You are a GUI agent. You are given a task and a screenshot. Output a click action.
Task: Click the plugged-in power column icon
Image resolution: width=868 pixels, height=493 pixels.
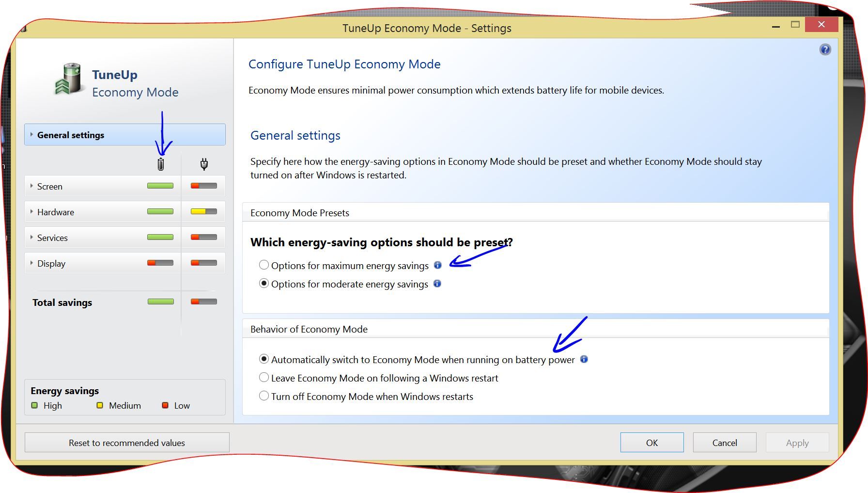tap(204, 164)
